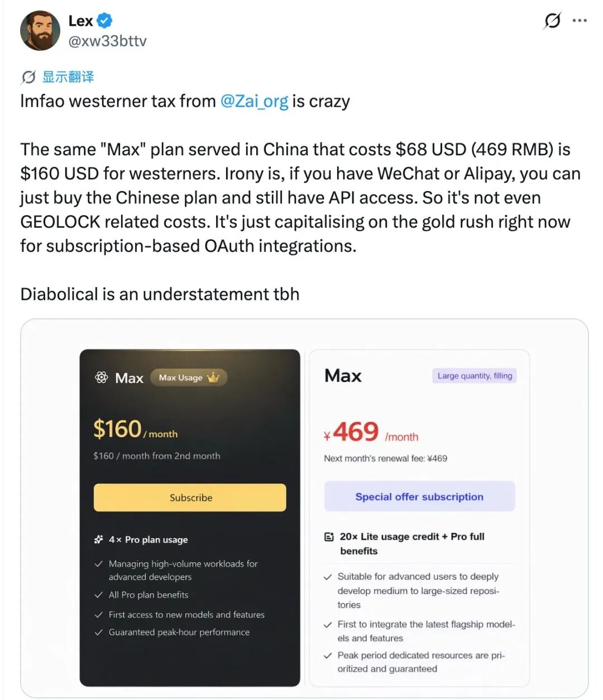Click the Max Usage crown badge
This screenshot has width=603, height=700.
[x=189, y=378]
